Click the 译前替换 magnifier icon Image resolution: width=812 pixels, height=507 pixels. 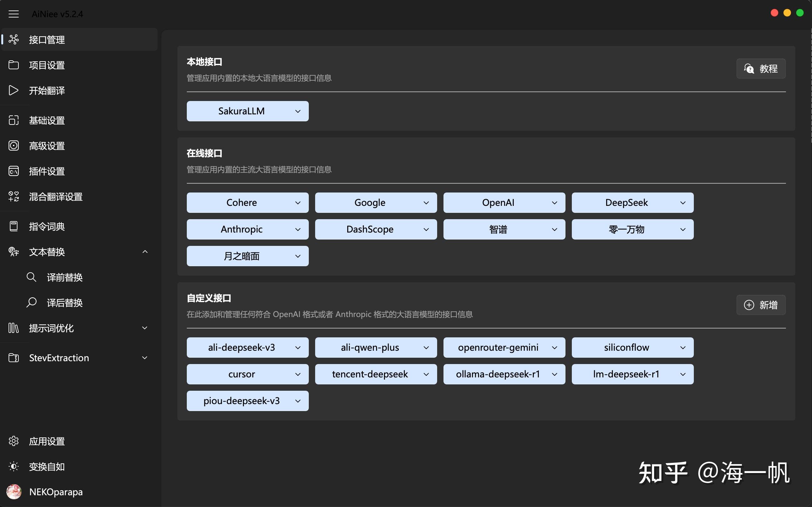(x=31, y=277)
